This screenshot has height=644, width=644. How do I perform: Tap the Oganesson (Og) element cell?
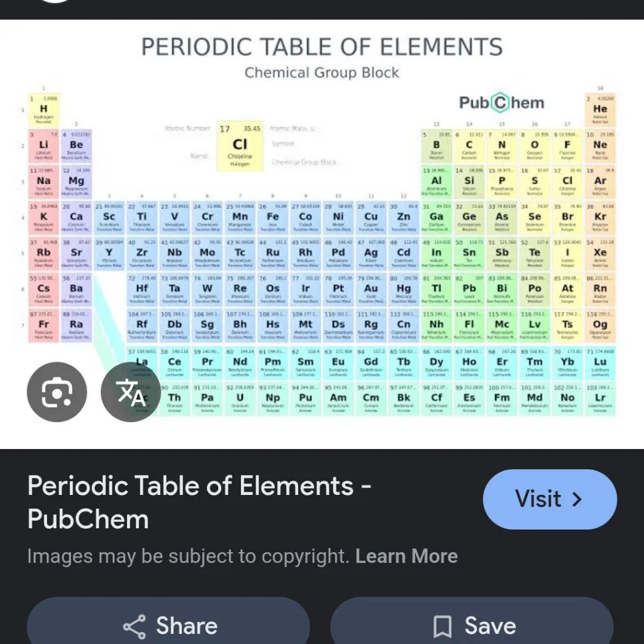point(600,327)
